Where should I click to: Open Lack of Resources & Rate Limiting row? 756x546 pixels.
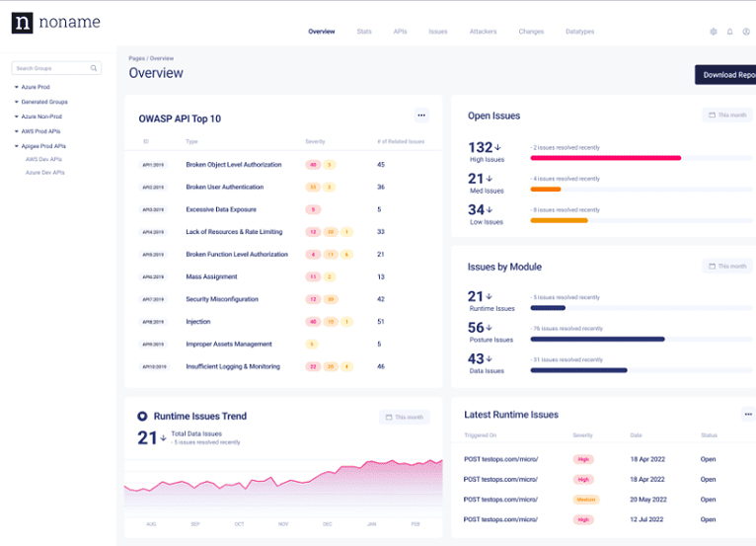(x=283, y=231)
